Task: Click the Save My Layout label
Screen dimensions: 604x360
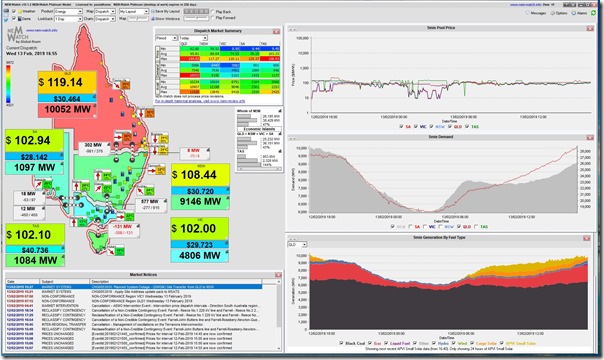Action: pos(169,12)
